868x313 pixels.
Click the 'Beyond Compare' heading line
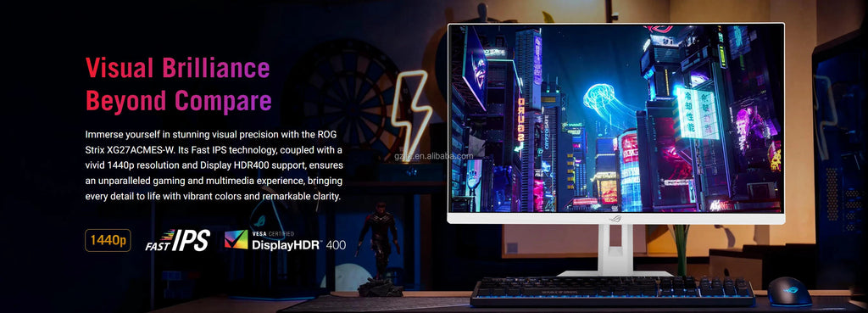178,101
